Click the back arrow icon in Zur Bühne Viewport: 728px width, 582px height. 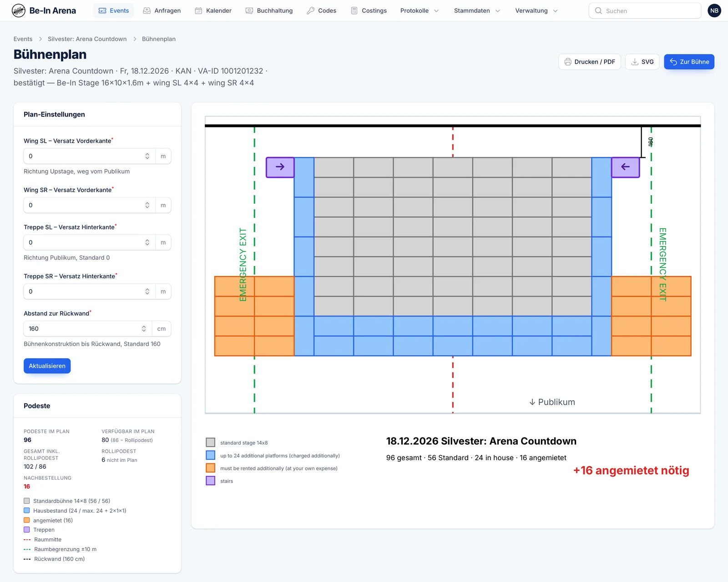(x=673, y=62)
